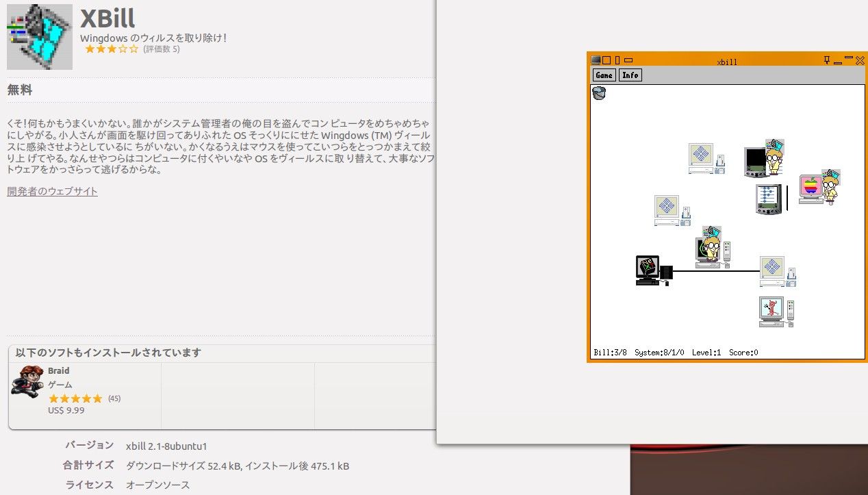Click the wide horizontal-rectangle button in xbill's title bar

click(x=628, y=60)
